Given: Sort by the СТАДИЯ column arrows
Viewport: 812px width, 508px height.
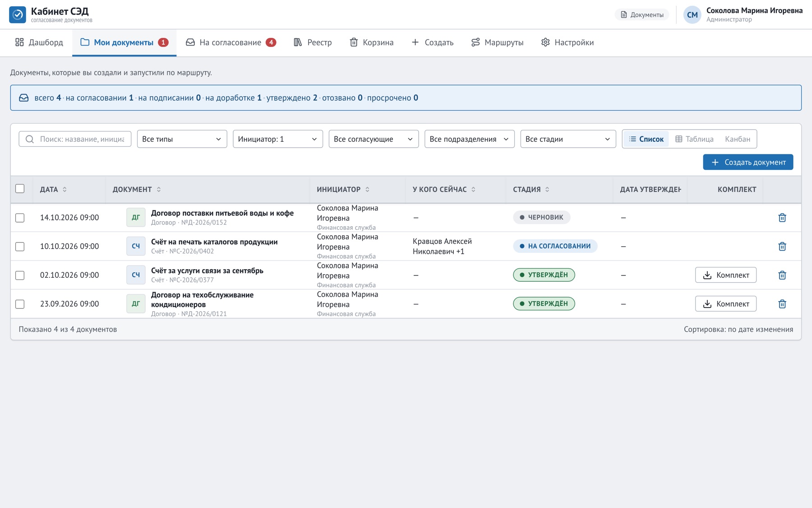Looking at the screenshot, I should pyautogui.click(x=548, y=190).
